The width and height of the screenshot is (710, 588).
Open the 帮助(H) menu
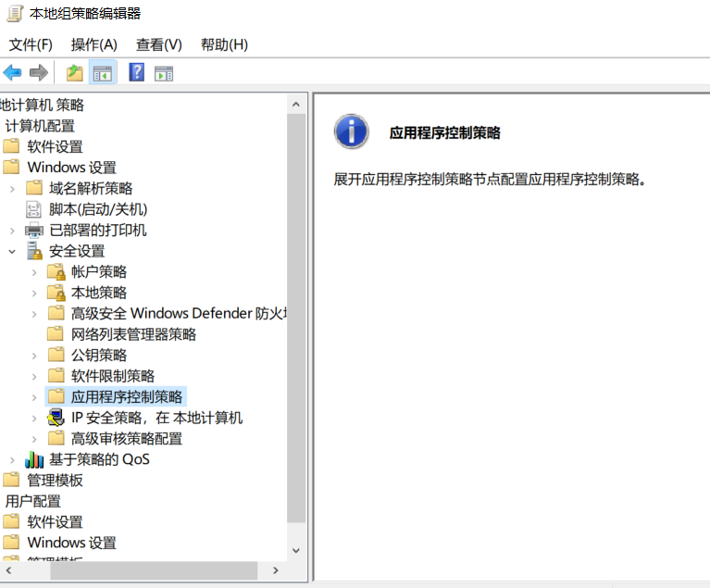pos(224,44)
